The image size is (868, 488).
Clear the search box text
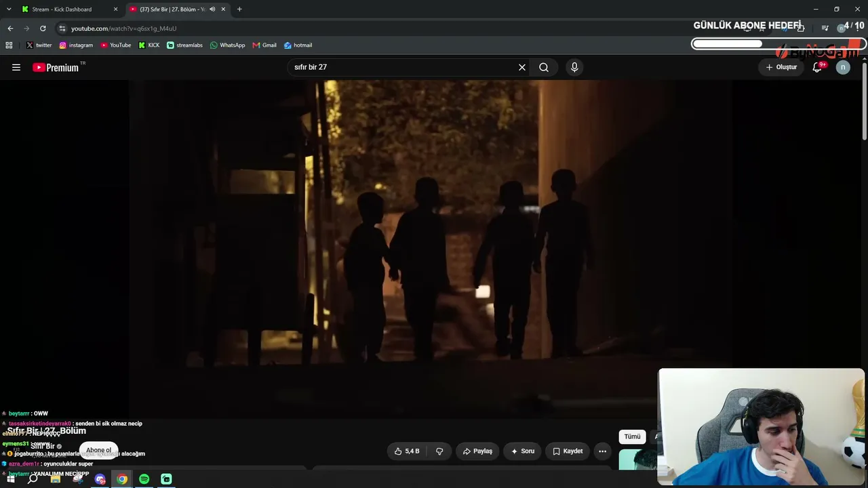(522, 67)
